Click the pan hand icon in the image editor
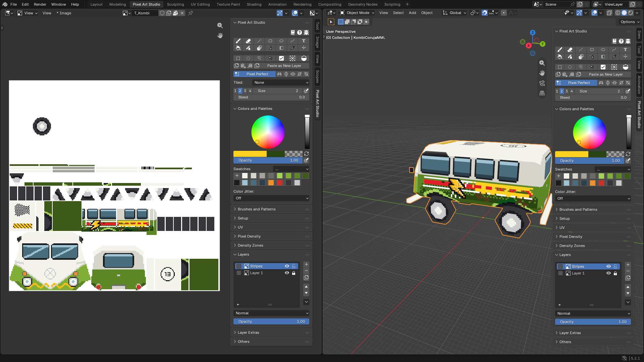 (x=220, y=36)
